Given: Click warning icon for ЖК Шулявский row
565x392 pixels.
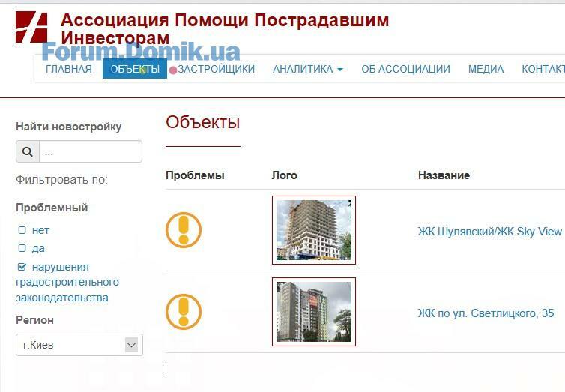Looking at the screenshot, I should [x=184, y=230].
